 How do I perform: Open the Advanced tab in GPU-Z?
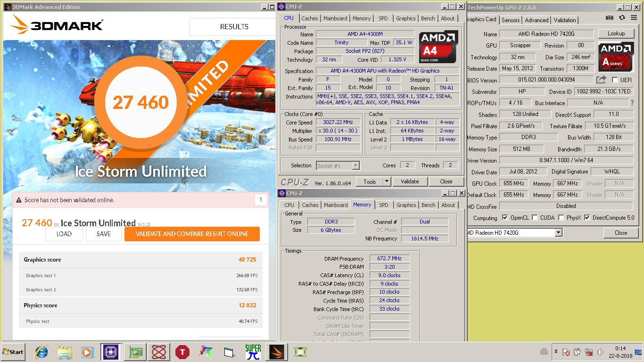[x=537, y=20]
